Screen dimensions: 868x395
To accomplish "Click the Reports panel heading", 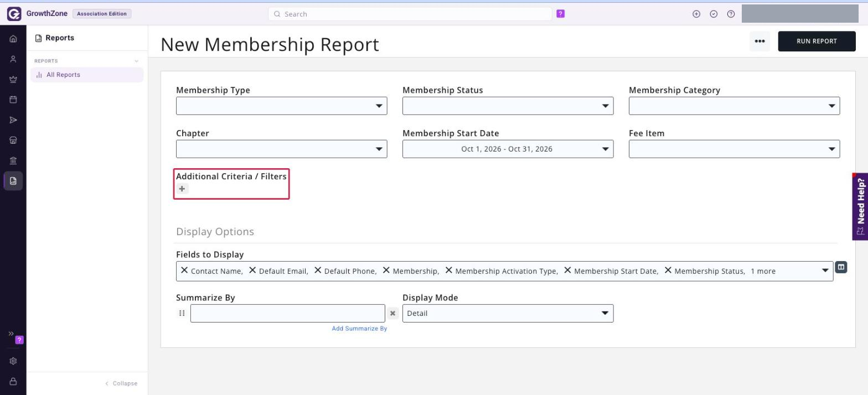I will (x=54, y=38).
